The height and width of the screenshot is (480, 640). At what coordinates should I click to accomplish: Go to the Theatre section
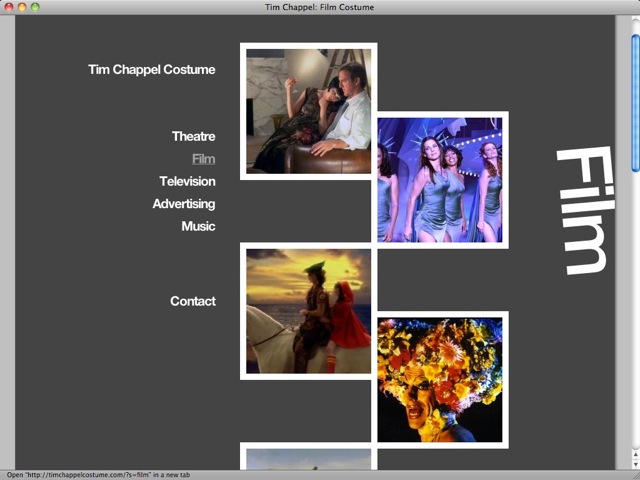(193, 136)
